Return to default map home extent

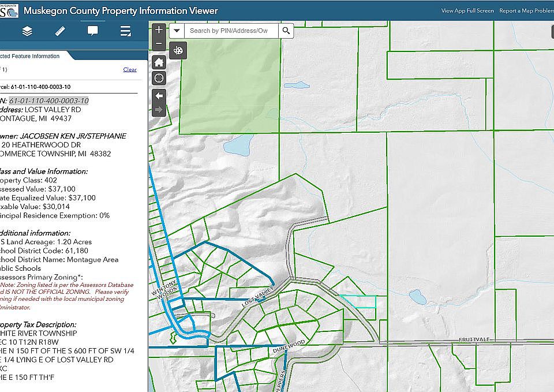(x=159, y=62)
